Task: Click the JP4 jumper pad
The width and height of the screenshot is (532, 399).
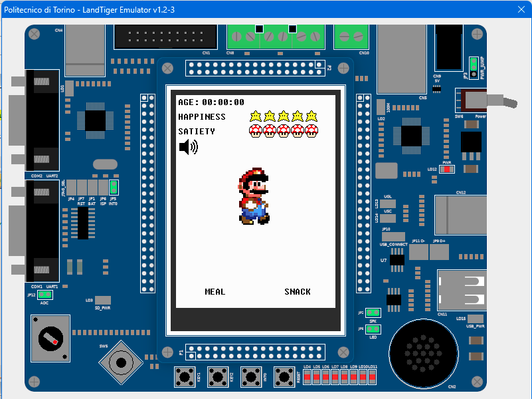Action: tap(71, 188)
